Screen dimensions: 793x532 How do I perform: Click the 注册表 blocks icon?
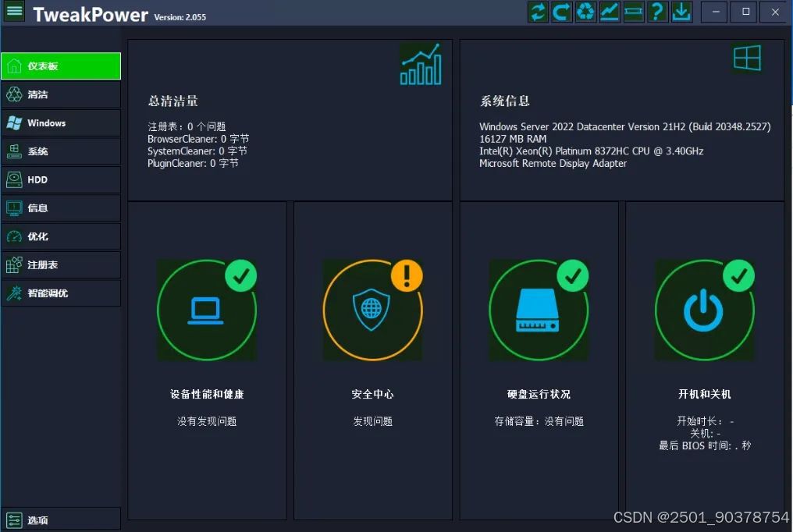click(x=14, y=264)
